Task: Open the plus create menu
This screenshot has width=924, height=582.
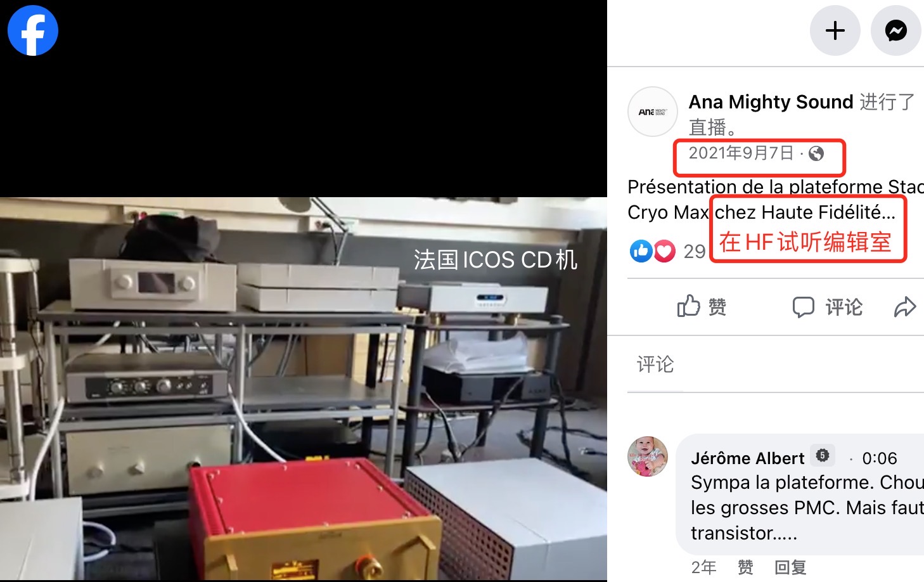Action: point(835,30)
